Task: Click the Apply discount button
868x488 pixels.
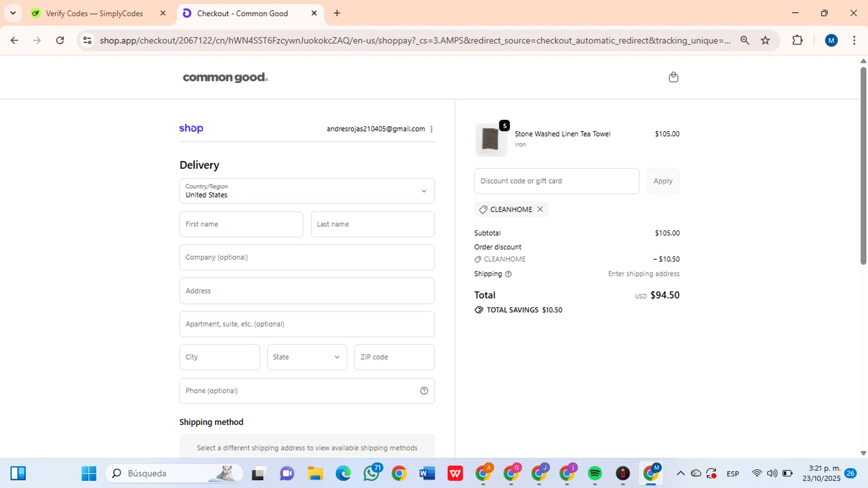Action: [x=663, y=181]
